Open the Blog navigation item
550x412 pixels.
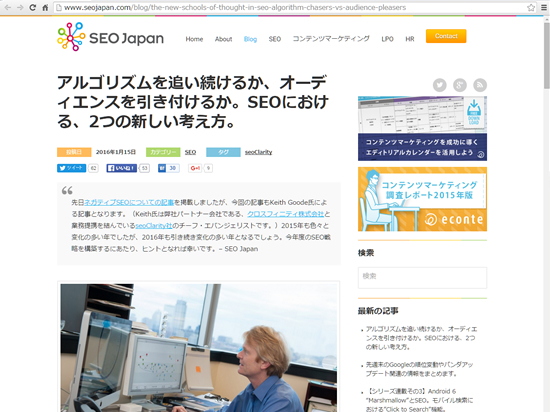pyautogui.click(x=250, y=39)
